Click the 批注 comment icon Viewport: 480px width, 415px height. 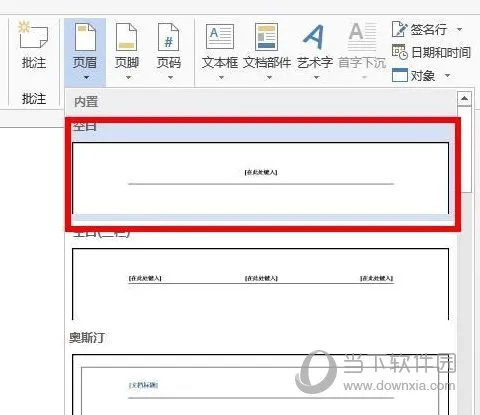point(33,35)
